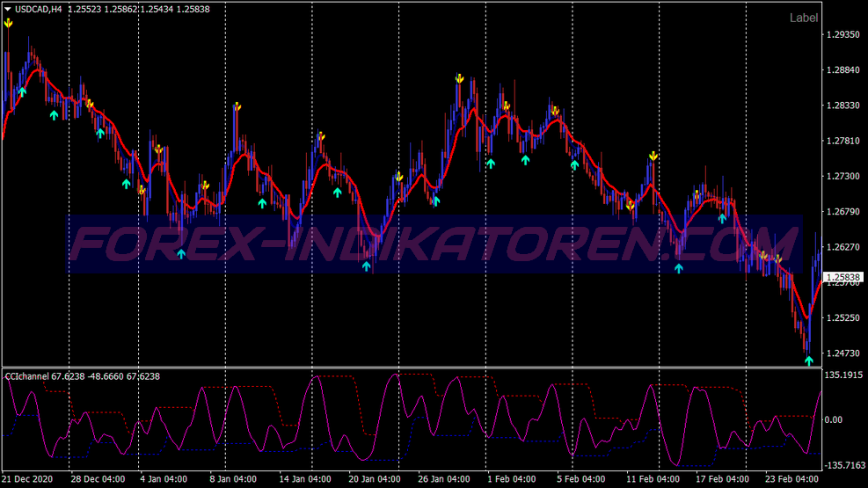Viewport: 868px width, 488px height.
Task: Click the 5 Feb 04:00 time label
Action: pos(580,479)
